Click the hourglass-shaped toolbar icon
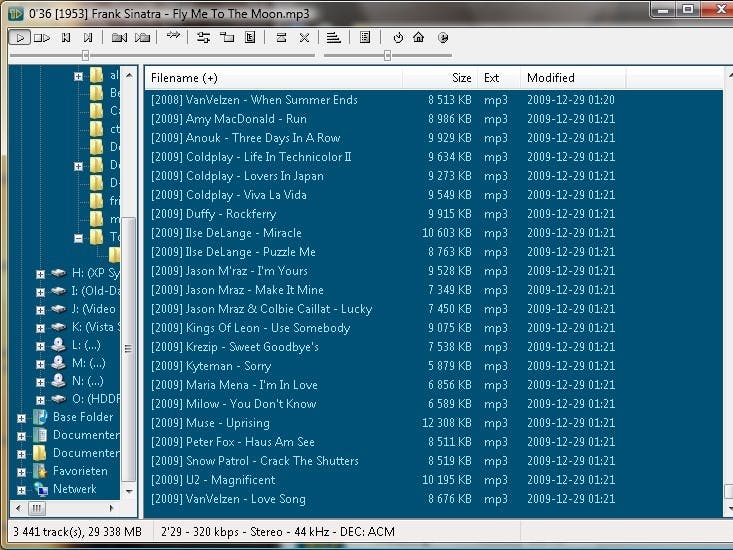The image size is (733, 550). tap(281, 37)
